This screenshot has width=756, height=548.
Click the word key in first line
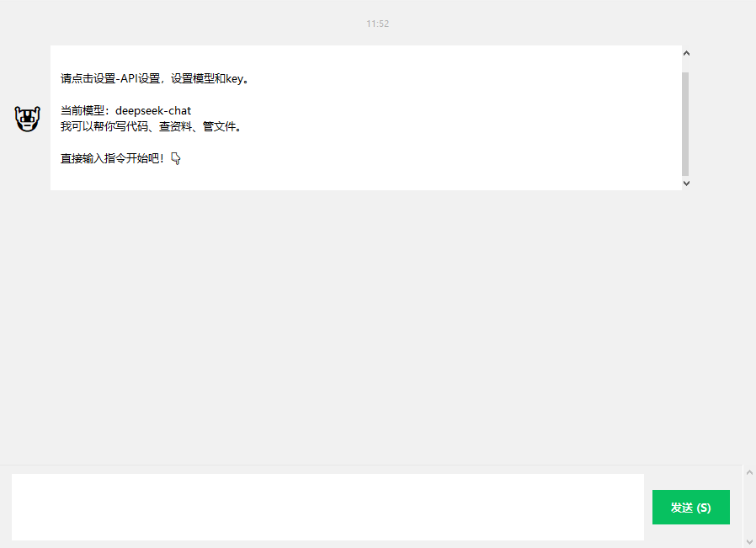234,79
